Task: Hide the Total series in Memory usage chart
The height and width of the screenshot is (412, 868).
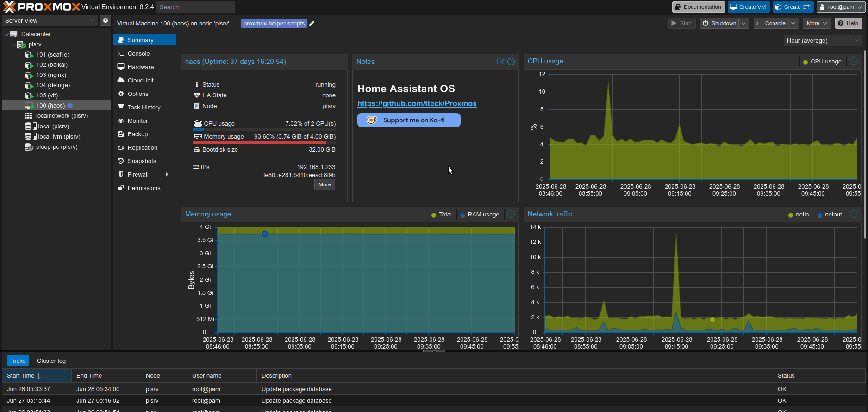Action: tap(442, 215)
